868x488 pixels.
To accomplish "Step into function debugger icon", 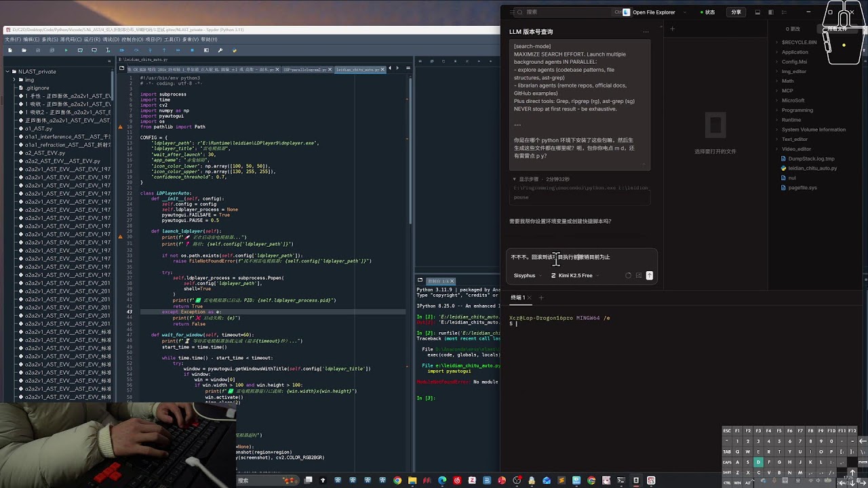I will [x=151, y=50].
